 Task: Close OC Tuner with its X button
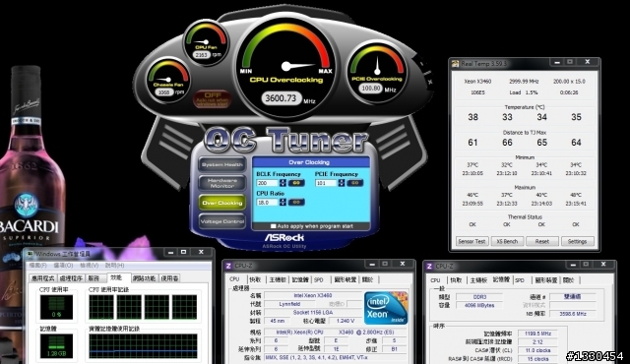[x=429, y=82]
